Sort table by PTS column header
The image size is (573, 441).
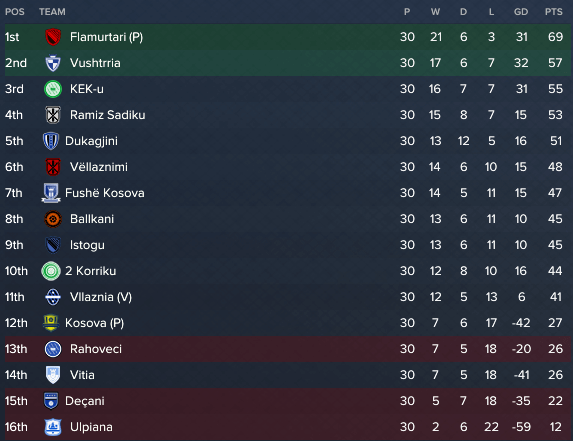pos(554,12)
